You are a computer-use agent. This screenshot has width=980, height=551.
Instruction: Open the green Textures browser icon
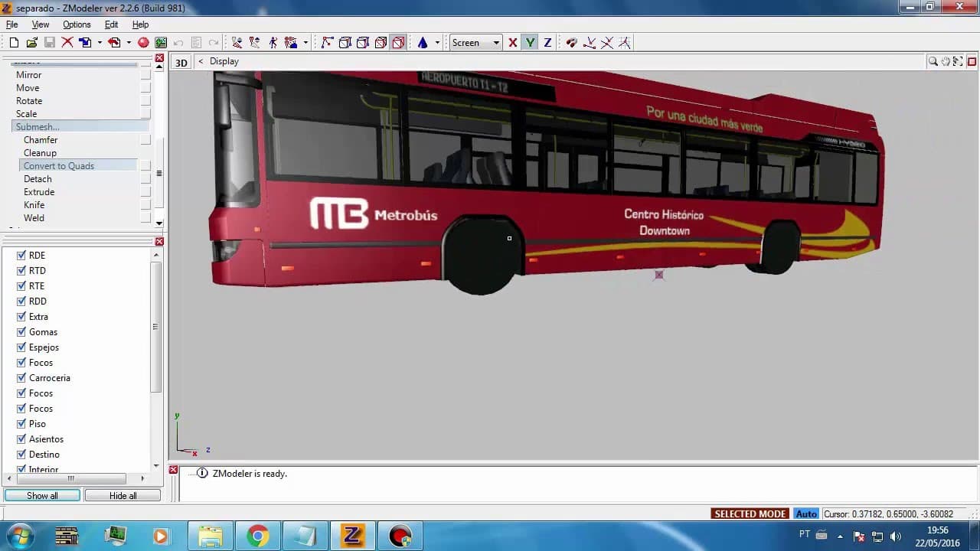tap(161, 43)
